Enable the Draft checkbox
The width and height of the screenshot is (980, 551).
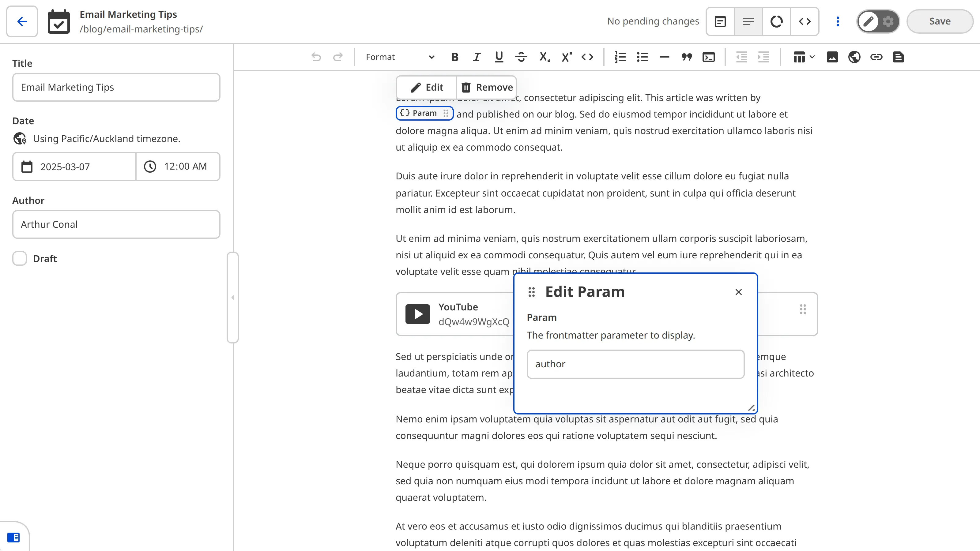(x=19, y=258)
